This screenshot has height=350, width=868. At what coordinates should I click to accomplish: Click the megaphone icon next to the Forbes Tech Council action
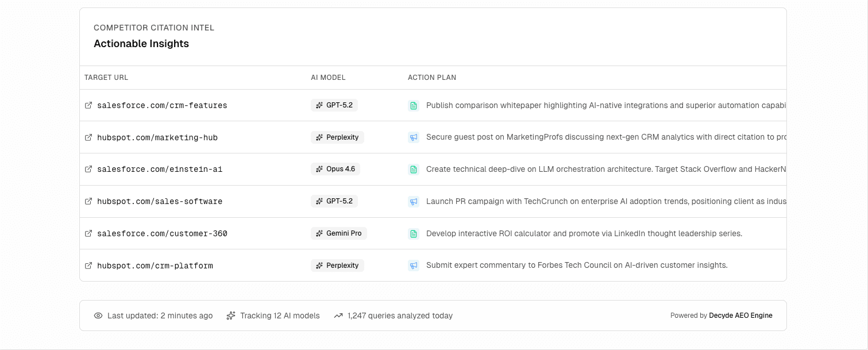coord(414,266)
